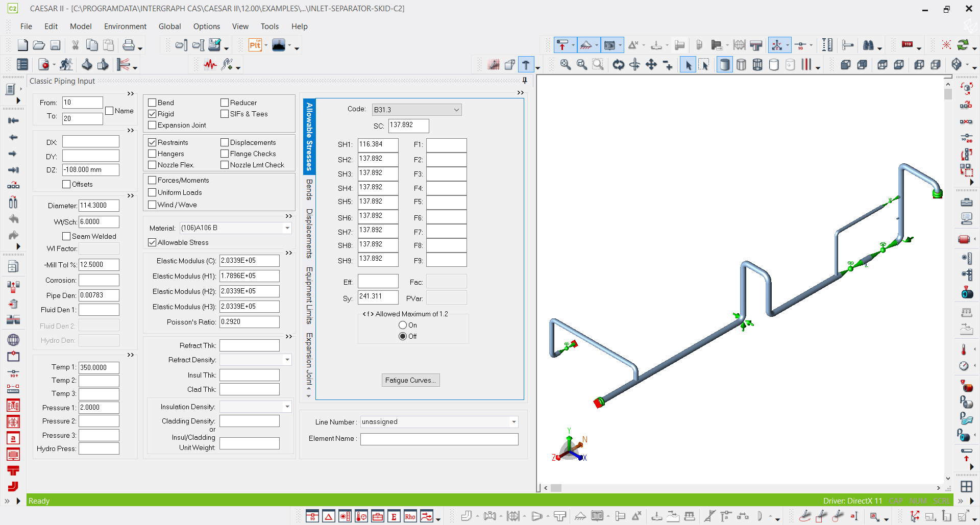980x525 pixels.
Task: Switch to the Displacements side tab
Action: 309,233
